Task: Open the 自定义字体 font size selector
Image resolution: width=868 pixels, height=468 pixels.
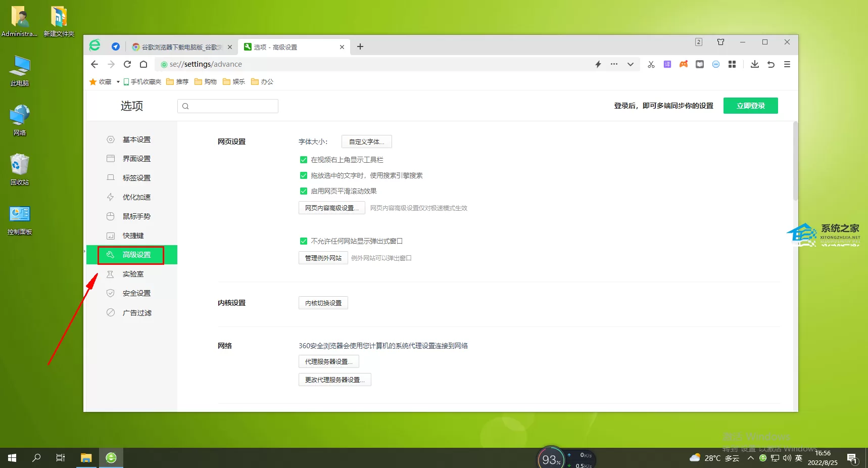Action: pos(366,142)
